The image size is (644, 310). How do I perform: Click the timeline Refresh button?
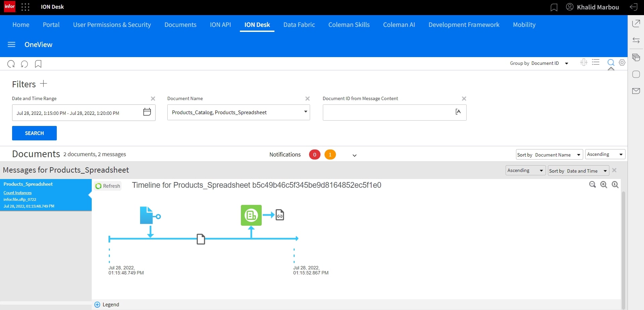tap(108, 186)
